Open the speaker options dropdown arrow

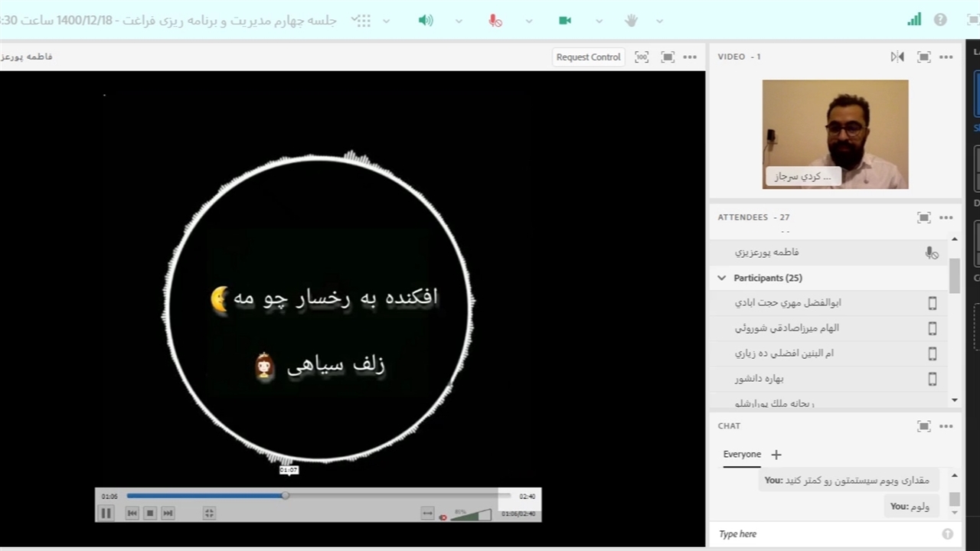459,21
